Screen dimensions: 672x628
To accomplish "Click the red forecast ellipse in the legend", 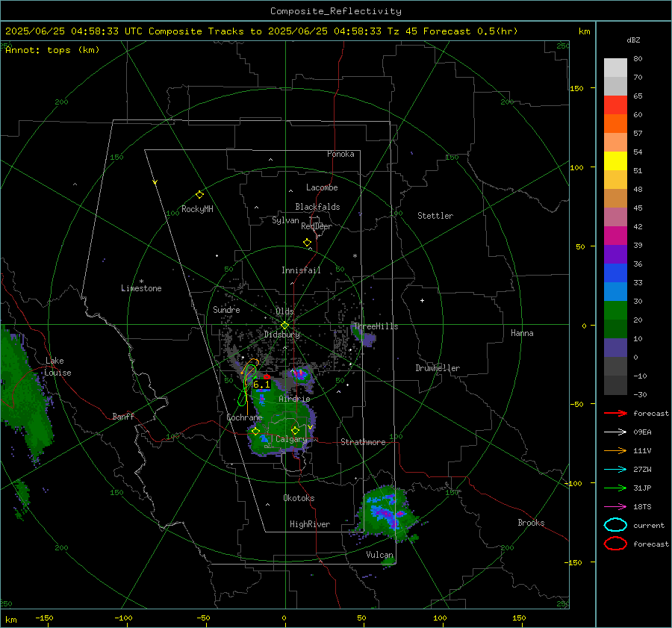I will pyautogui.click(x=615, y=544).
